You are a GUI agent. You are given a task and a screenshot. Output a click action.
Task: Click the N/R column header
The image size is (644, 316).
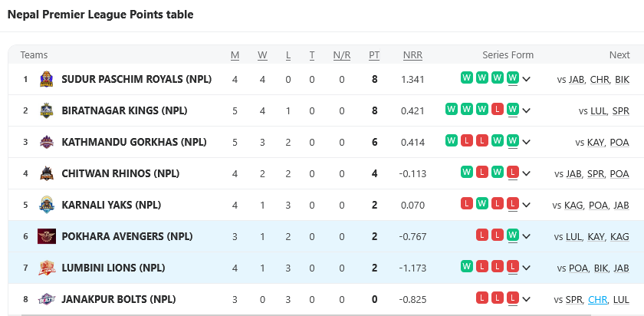(x=342, y=55)
